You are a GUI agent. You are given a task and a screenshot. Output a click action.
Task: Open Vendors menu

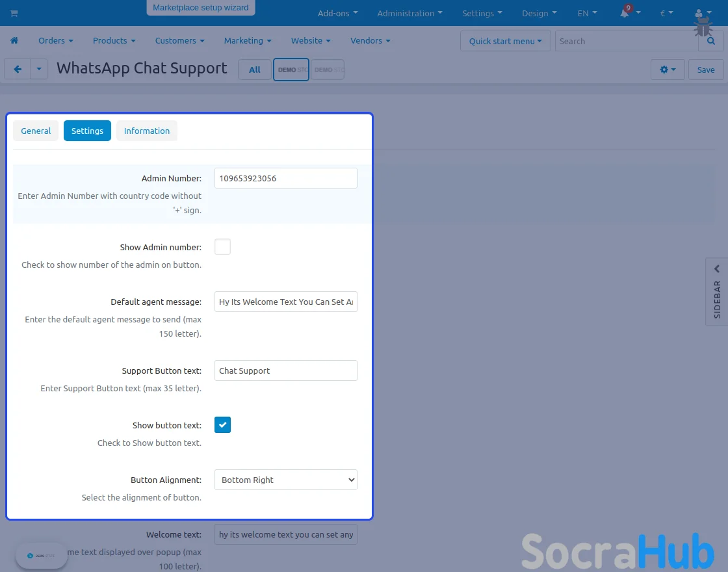click(x=370, y=40)
